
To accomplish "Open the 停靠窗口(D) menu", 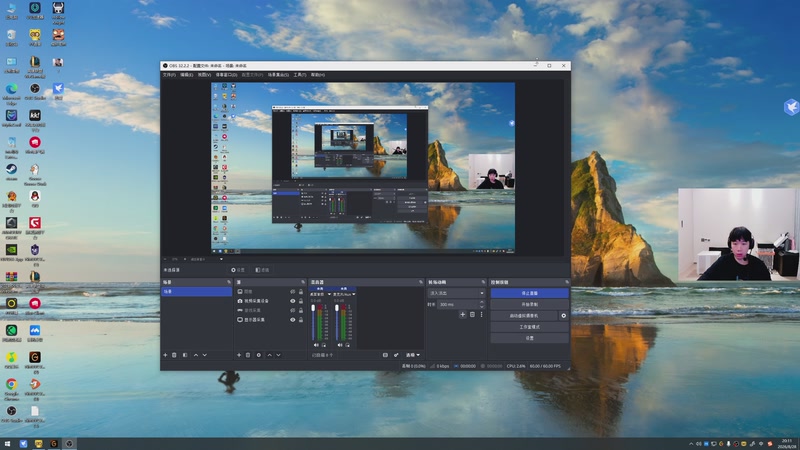I will tap(227, 75).
